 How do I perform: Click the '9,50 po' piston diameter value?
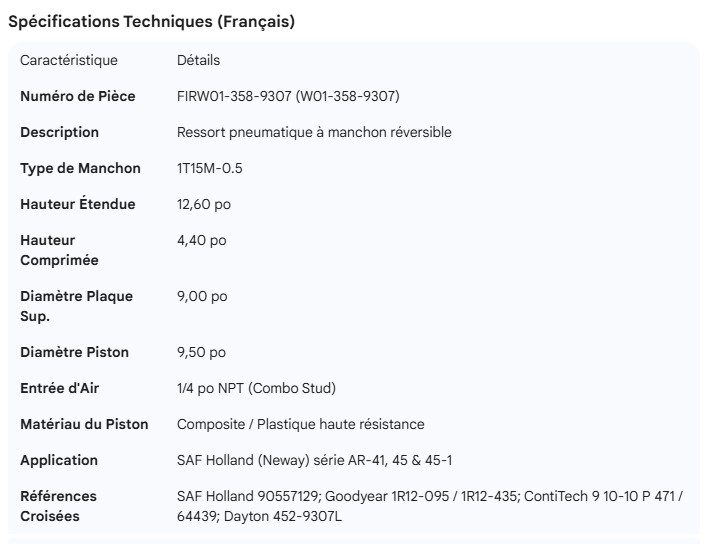click(201, 352)
